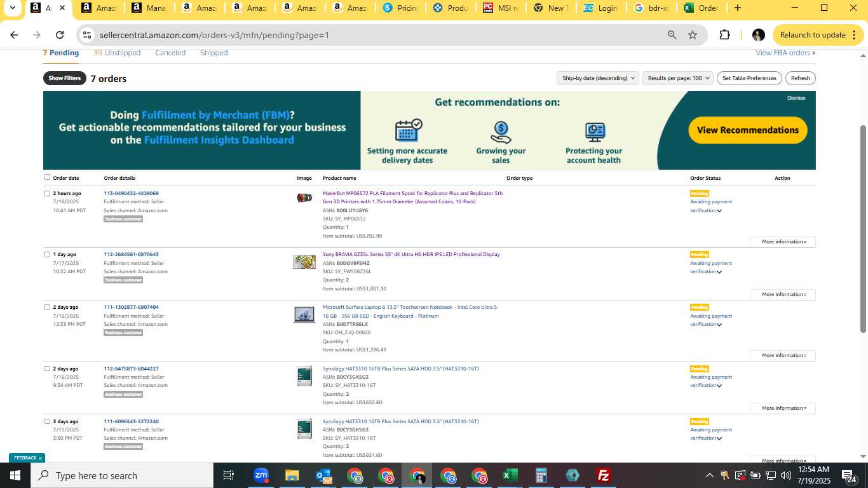868x488 pixels.
Task: Open Excel from the taskbar
Action: click(x=510, y=475)
